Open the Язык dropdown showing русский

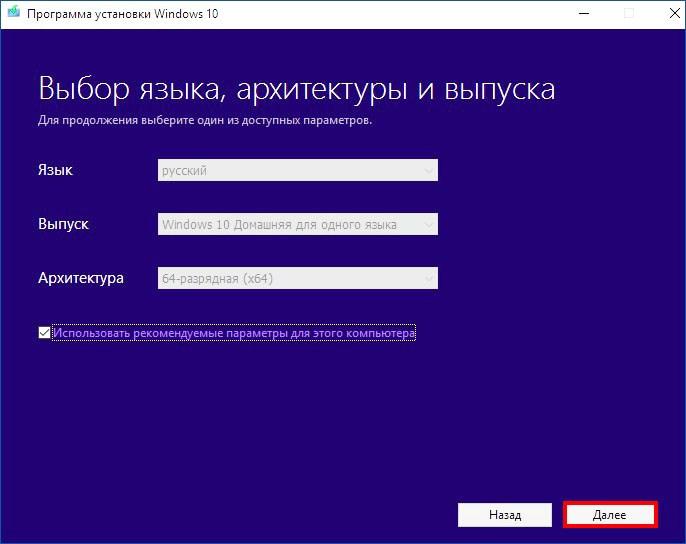click(x=298, y=170)
